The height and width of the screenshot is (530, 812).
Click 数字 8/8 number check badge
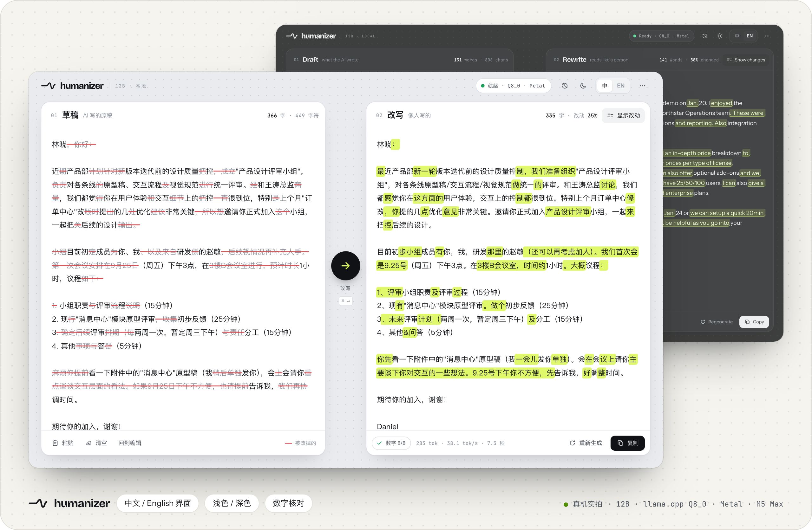pyautogui.click(x=391, y=443)
